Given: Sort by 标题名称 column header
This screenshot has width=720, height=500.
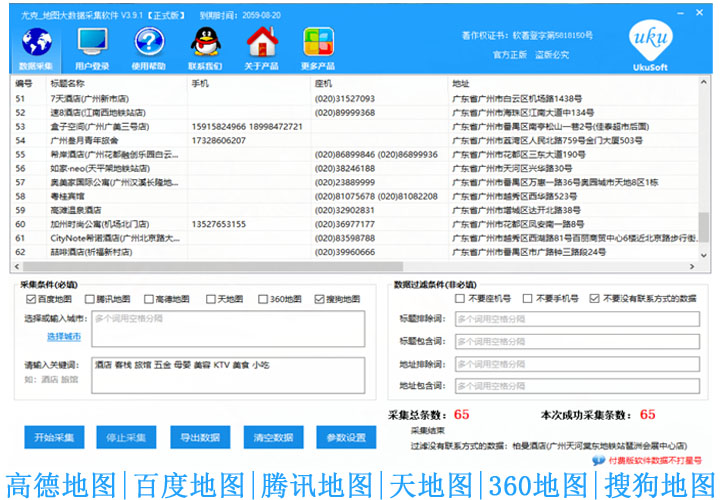Looking at the screenshot, I should 68,84.
